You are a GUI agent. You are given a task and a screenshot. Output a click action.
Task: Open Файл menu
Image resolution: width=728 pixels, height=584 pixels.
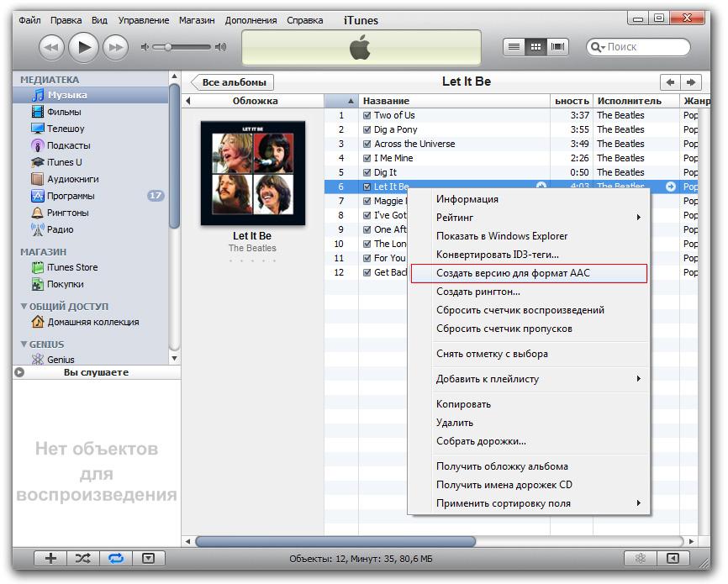tap(29, 20)
